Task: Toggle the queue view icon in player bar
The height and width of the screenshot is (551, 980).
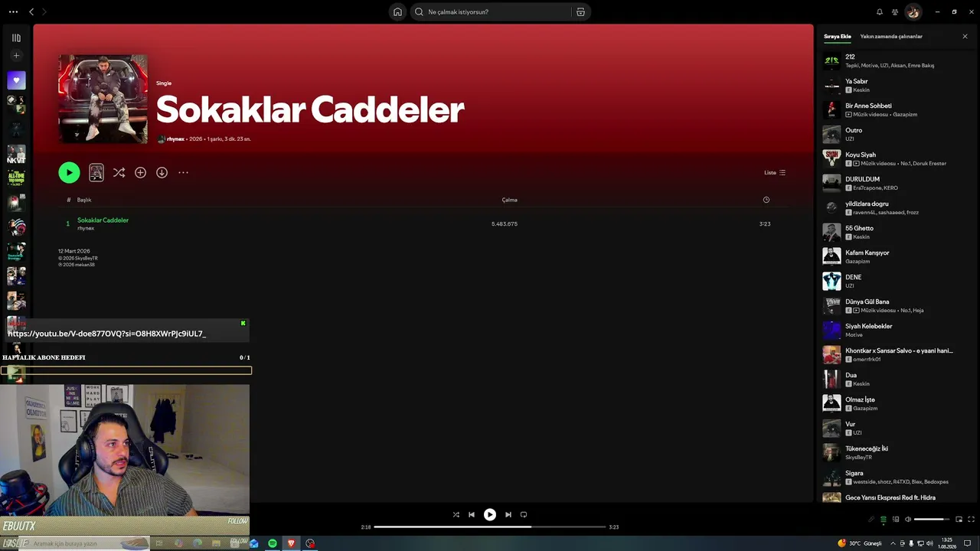Action: tap(884, 520)
